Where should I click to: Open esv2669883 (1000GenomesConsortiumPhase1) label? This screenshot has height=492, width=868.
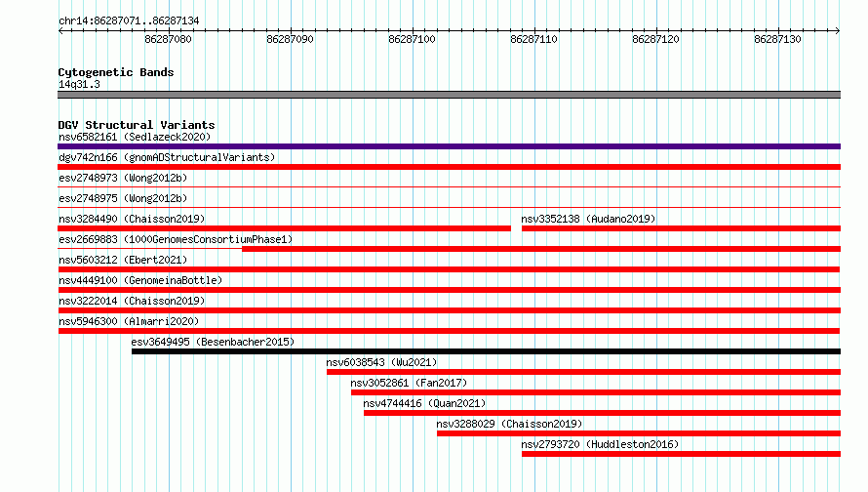point(176,239)
